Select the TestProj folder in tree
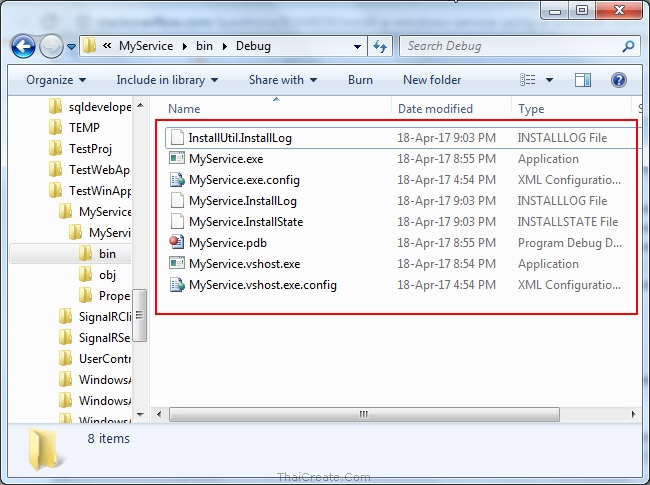This screenshot has width=650, height=485. (x=80, y=148)
